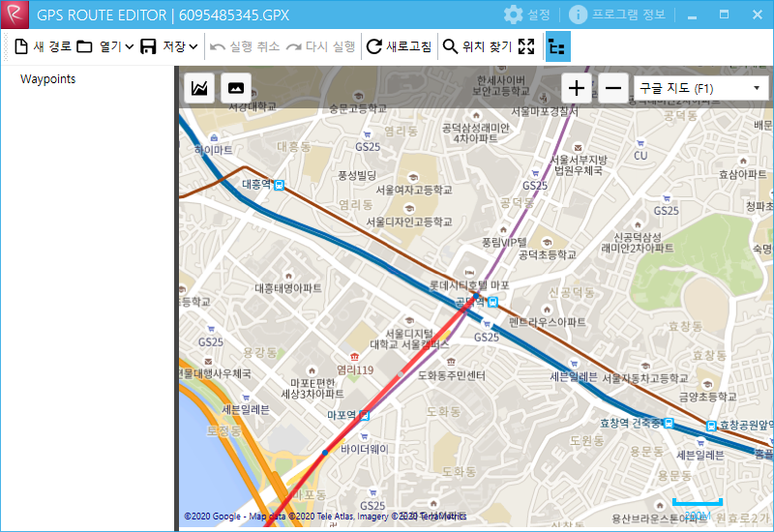The width and height of the screenshot is (774, 532).
Task: Click the blue route waypoint near 공덕역
Action: pyautogui.click(x=476, y=296)
